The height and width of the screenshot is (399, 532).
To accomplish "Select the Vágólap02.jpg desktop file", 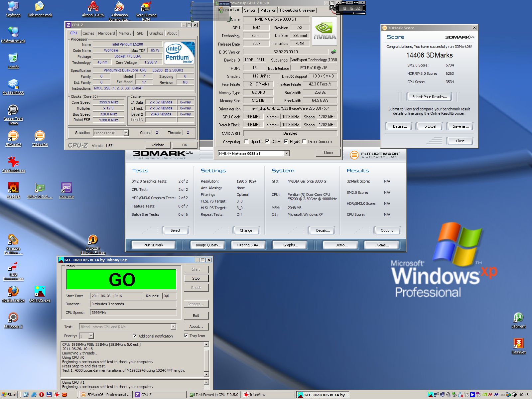I will (x=13, y=165).
